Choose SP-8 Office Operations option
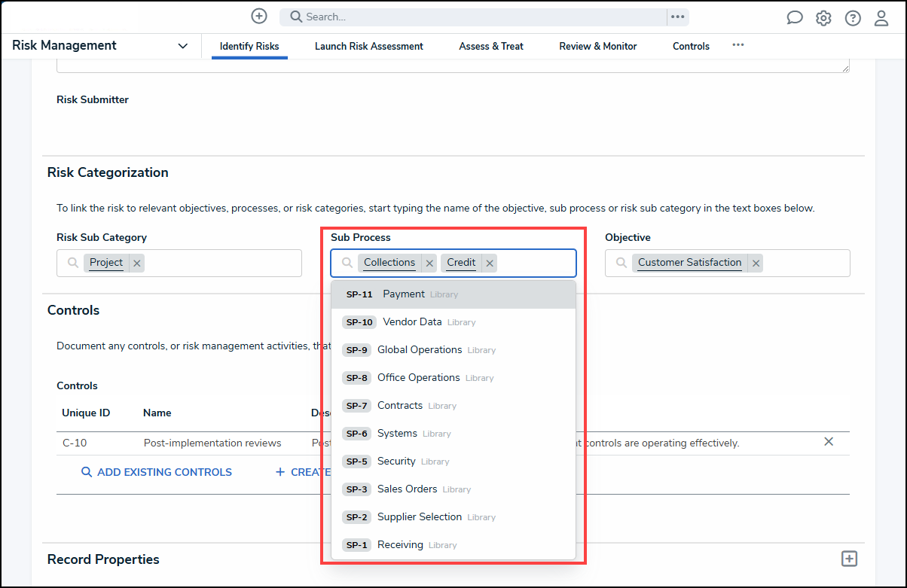 [x=453, y=378]
